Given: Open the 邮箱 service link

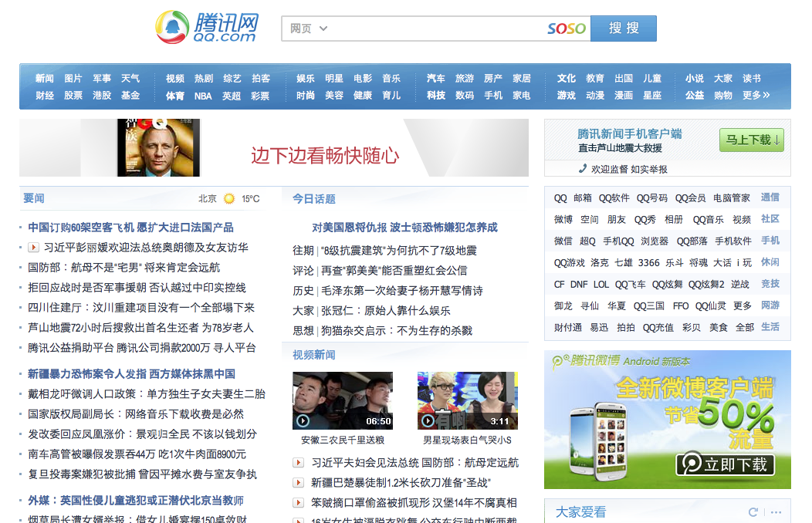Looking at the screenshot, I should 583,197.
